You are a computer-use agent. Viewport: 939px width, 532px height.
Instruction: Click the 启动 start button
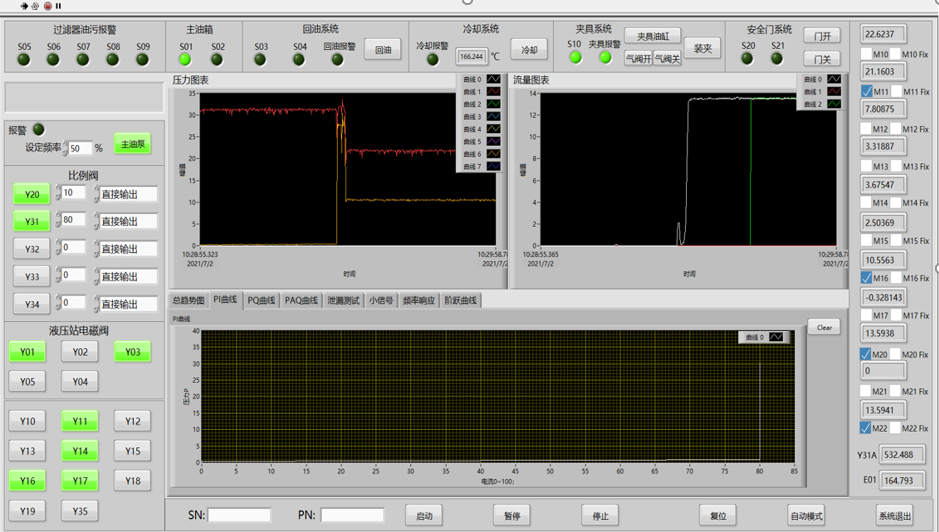tap(424, 516)
